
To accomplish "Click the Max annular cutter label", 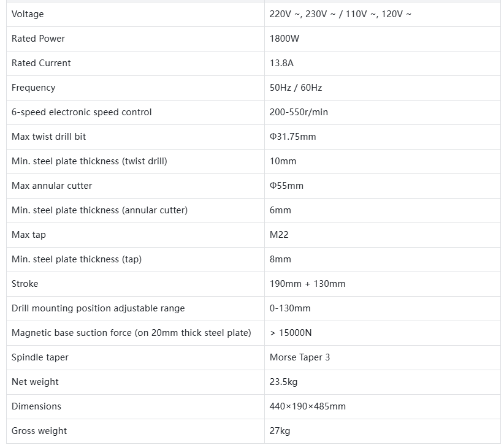I will pyautogui.click(x=52, y=186).
